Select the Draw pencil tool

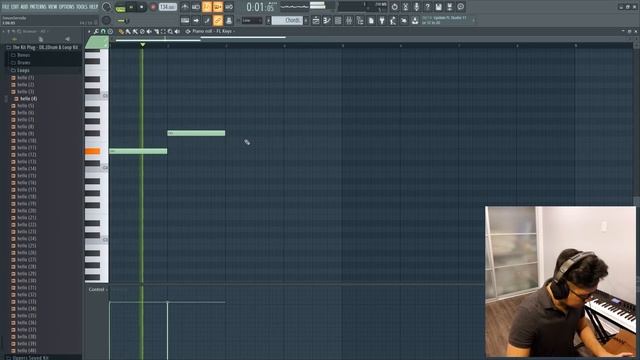point(121,31)
